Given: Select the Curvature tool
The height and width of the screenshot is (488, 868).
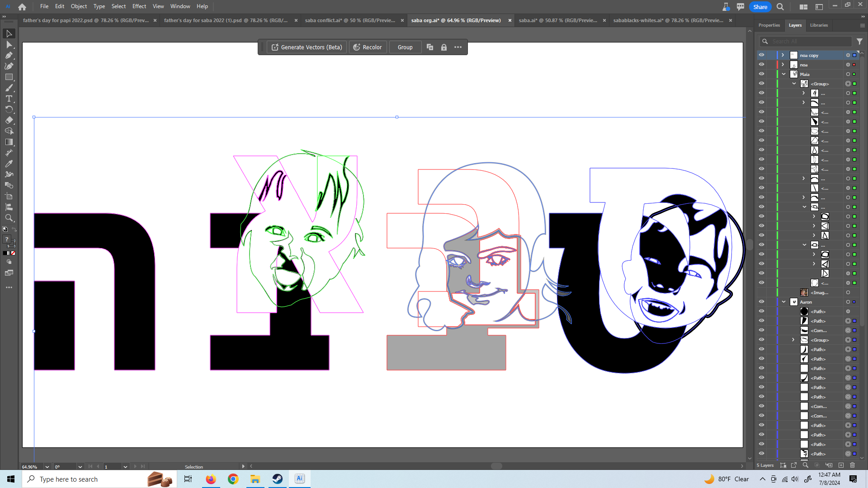Looking at the screenshot, I should tap(9, 66).
